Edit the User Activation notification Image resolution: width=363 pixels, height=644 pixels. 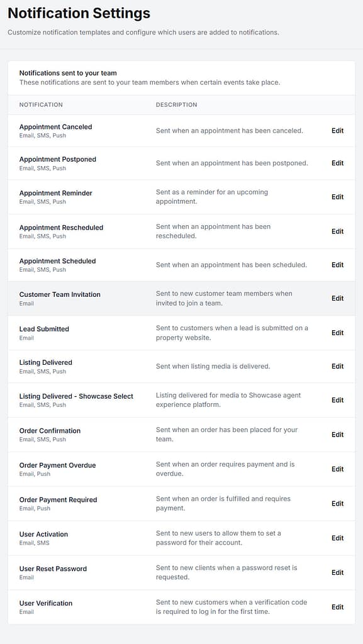coord(337,538)
